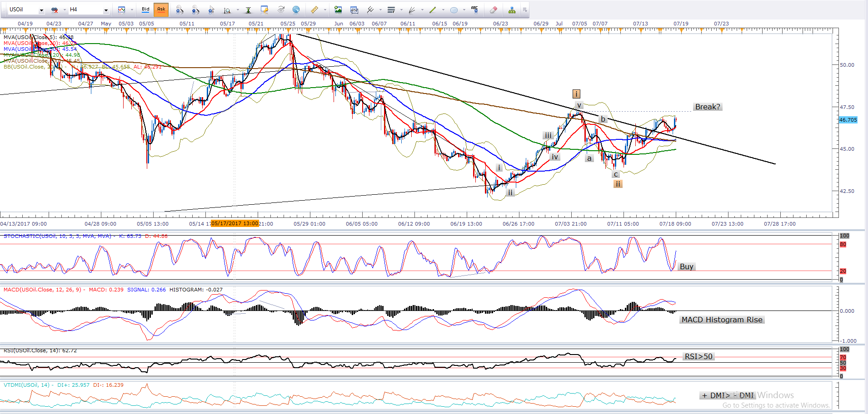Click the 'MACD Histogram Rise' label

click(x=722, y=320)
